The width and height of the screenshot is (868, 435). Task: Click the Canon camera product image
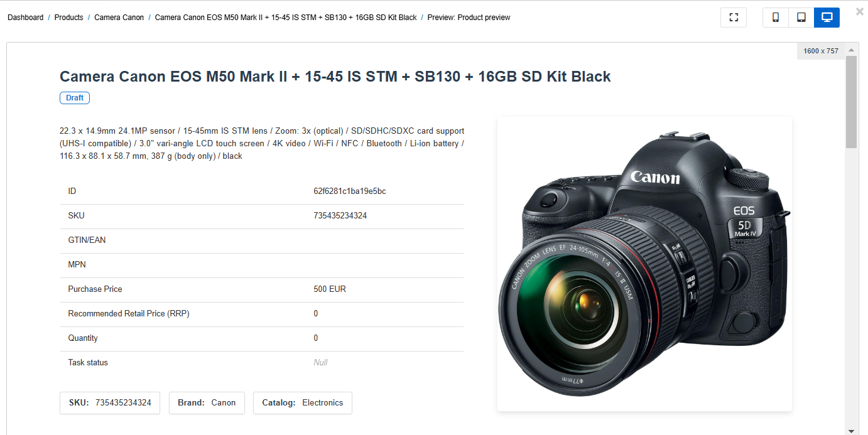pyautogui.click(x=644, y=264)
